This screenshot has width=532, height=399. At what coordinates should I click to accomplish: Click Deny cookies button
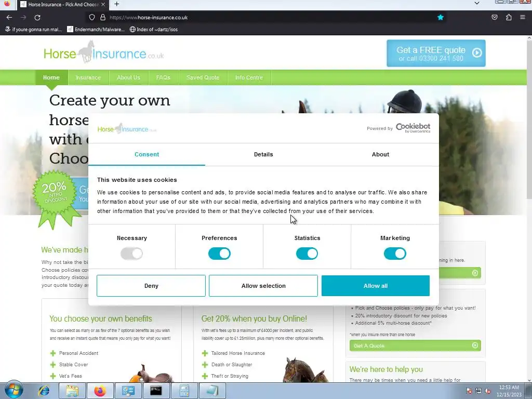click(151, 286)
